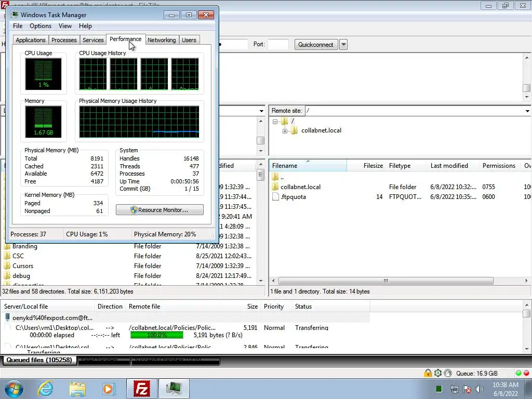
Task: Select the Branding folder name in the local list
Action: click(25, 246)
